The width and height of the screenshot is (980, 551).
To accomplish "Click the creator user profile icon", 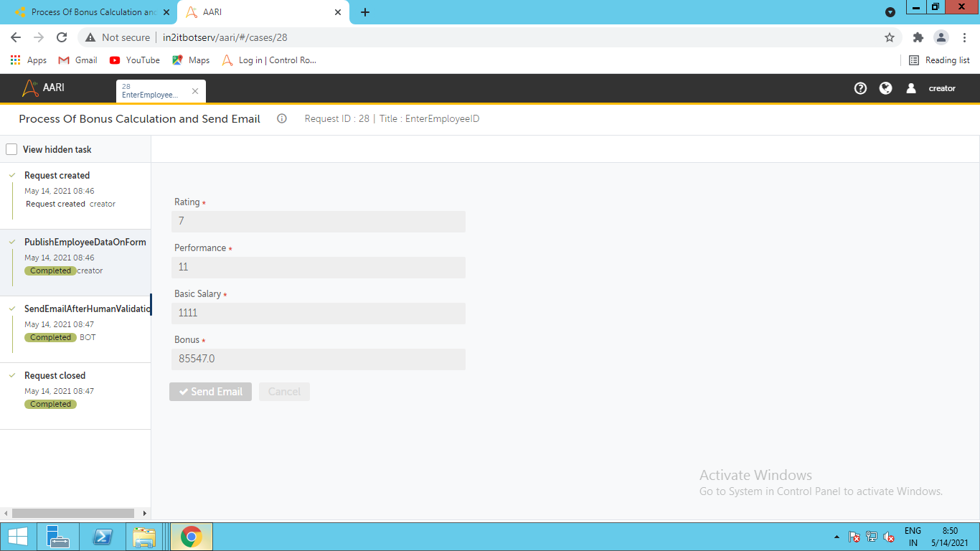I will (911, 88).
